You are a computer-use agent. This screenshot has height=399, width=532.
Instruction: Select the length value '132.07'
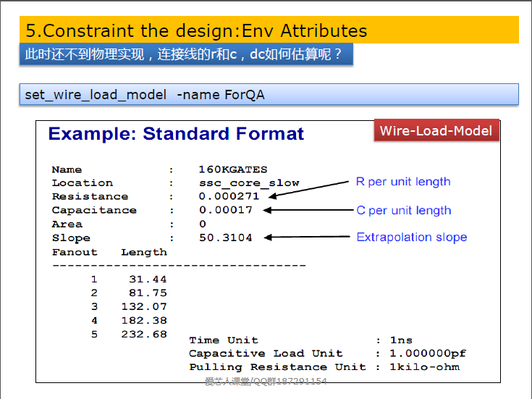pyautogui.click(x=144, y=306)
